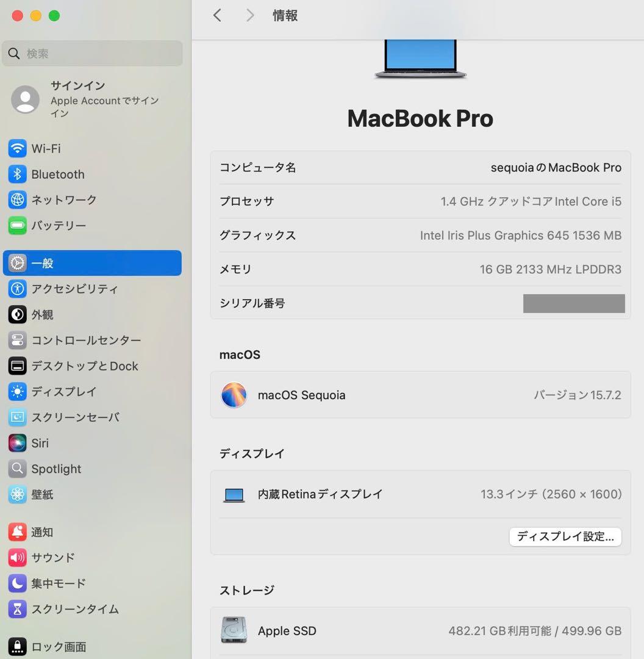
Task: Open Spotlight settings via magnifier icon
Action: pyautogui.click(x=17, y=469)
